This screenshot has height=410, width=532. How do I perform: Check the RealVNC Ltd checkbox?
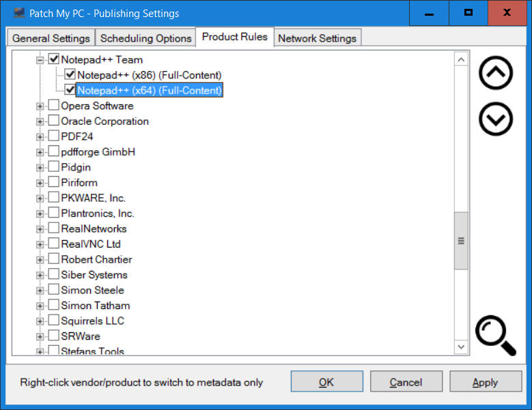53,244
